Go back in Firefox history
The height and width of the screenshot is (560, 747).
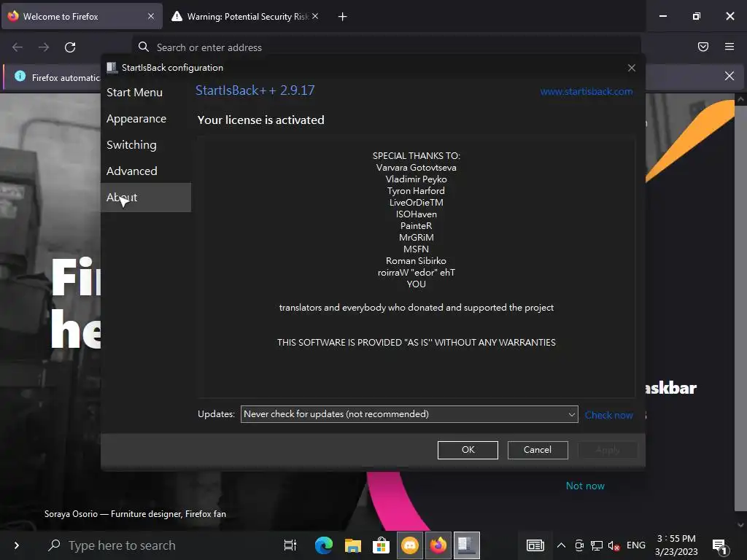pyautogui.click(x=18, y=47)
